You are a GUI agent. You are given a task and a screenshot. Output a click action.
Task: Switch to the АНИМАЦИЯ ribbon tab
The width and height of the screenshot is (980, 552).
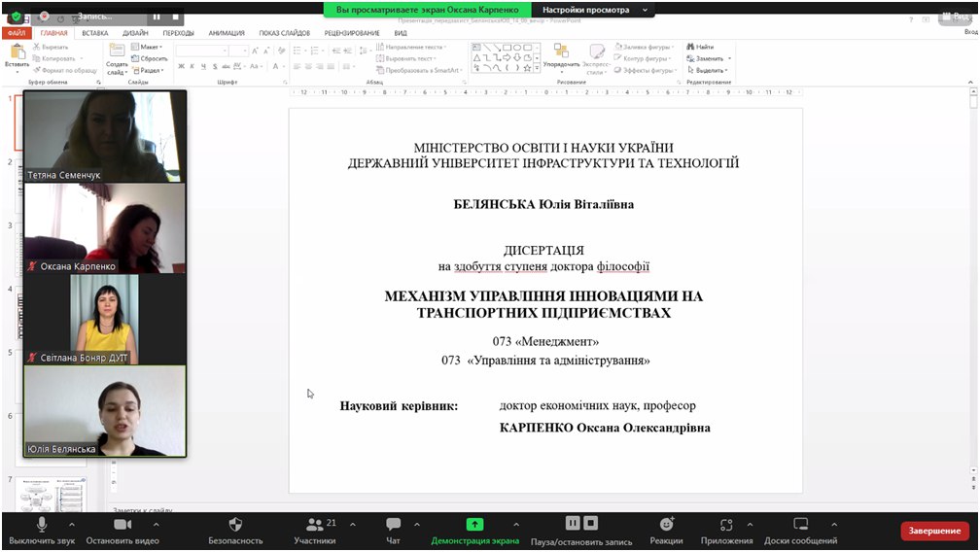click(x=227, y=33)
